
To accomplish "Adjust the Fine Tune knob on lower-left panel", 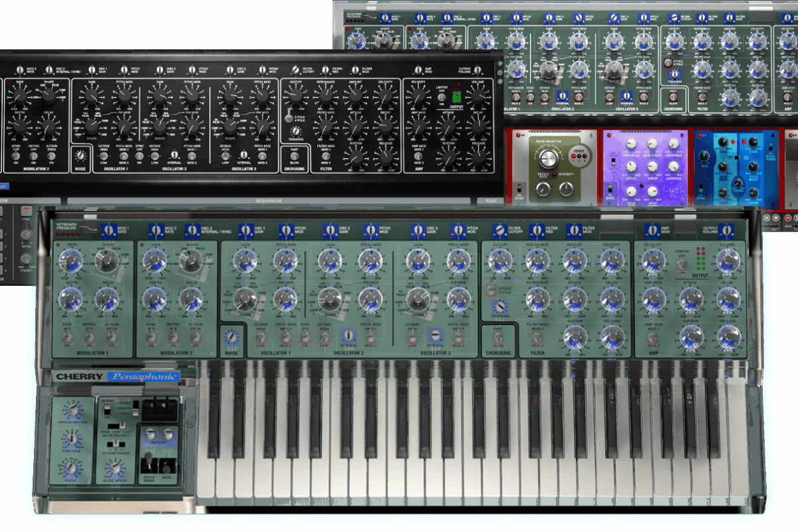I will click(72, 440).
